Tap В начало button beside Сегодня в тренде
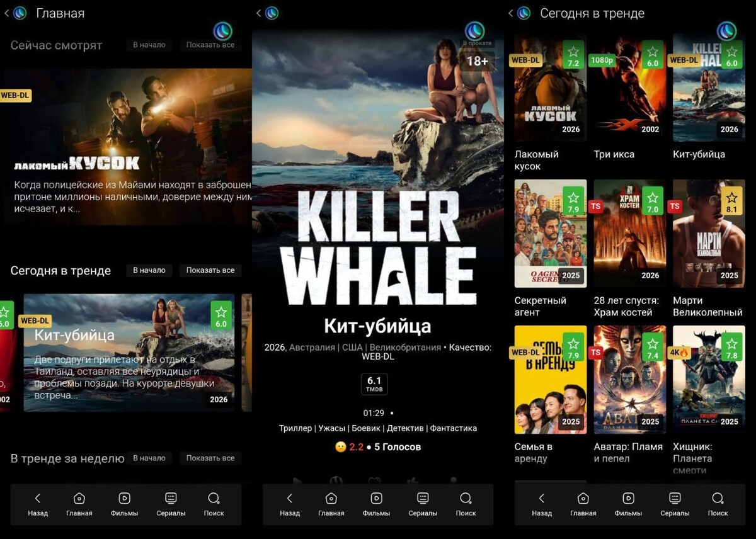Screen dimensions: 756x539 149,270
